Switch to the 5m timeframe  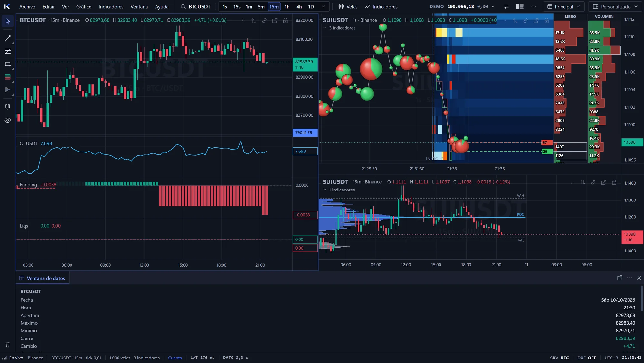(261, 6)
